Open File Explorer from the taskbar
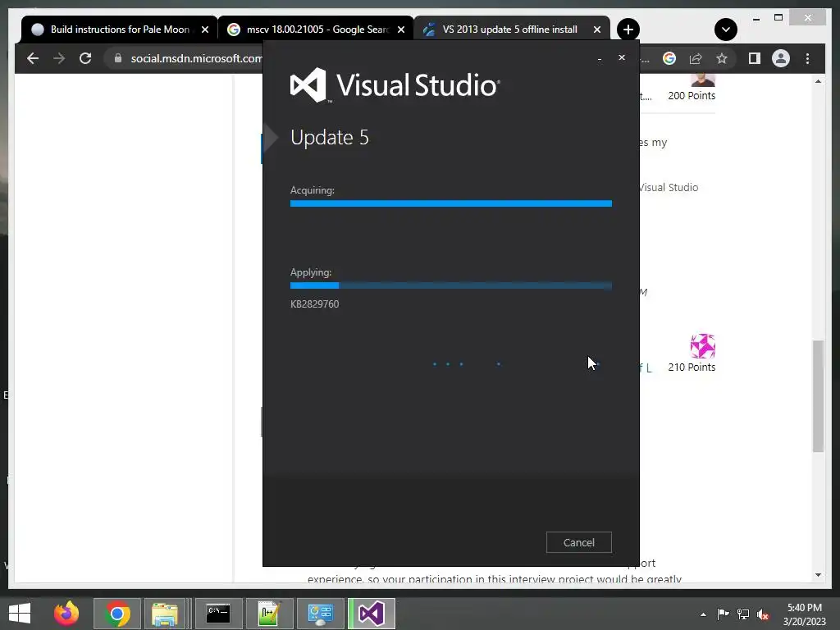Screen dimensions: 840x630 (165, 614)
